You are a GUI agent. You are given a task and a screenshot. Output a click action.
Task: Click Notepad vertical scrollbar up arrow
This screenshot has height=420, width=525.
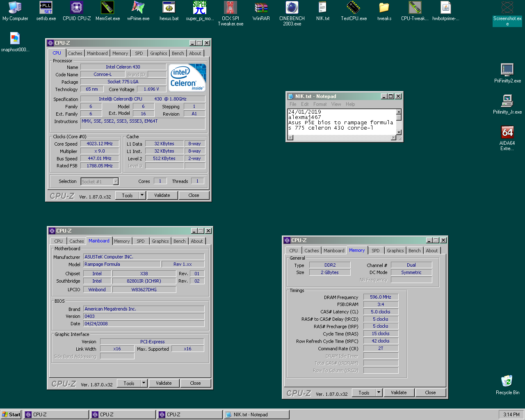pyautogui.click(x=399, y=112)
